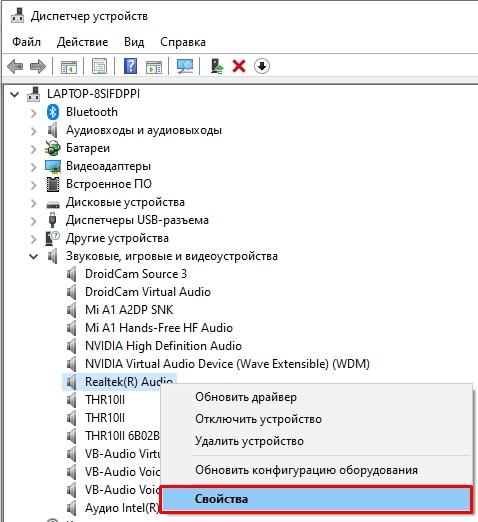The height and width of the screenshot is (522, 478).
Task: Expand Аудиовходы и аудиовыходы category
Action: pos(34,131)
